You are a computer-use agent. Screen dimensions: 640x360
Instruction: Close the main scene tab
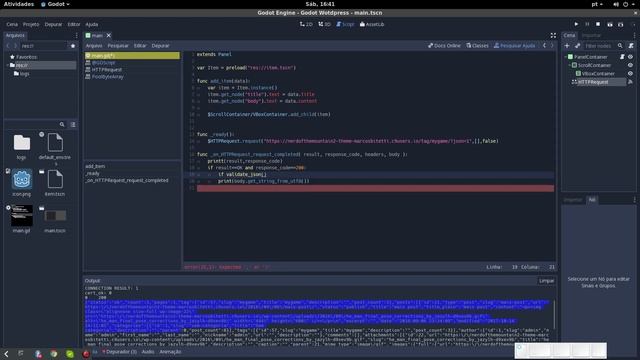(x=109, y=36)
